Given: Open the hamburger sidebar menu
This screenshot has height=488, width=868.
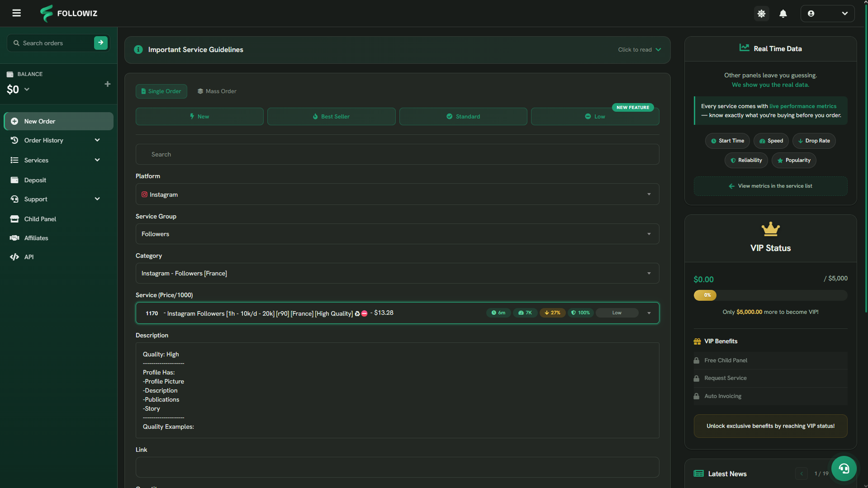Looking at the screenshot, I should [x=17, y=13].
